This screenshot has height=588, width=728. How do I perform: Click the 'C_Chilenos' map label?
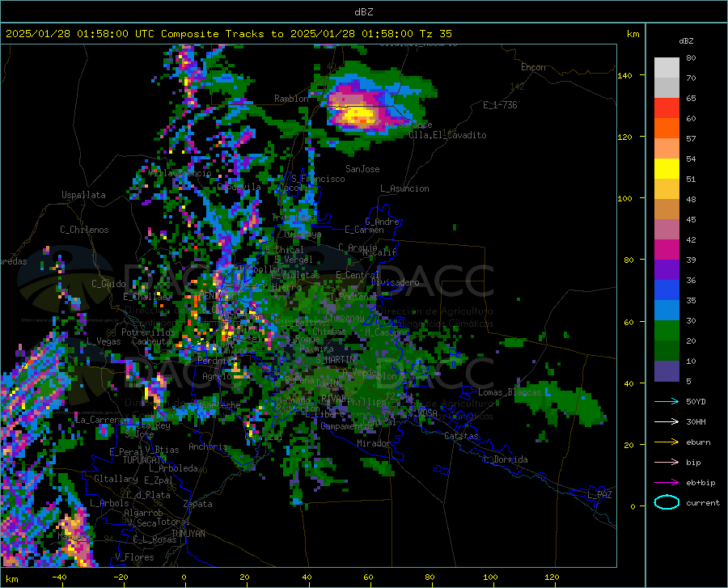(x=84, y=230)
